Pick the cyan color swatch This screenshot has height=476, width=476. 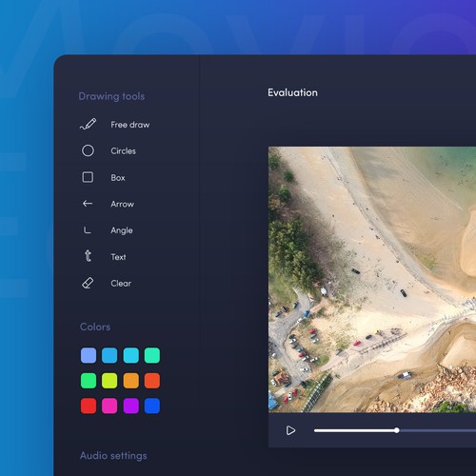pyautogui.click(x=131, y=355)
